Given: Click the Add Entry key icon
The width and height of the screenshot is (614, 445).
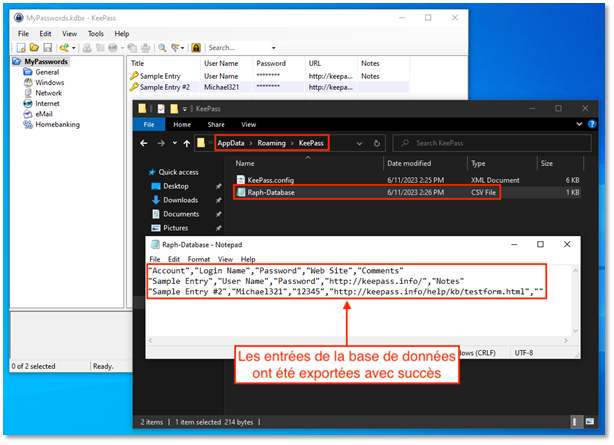Looking at the screenshot, I should (x=64, y=48).
